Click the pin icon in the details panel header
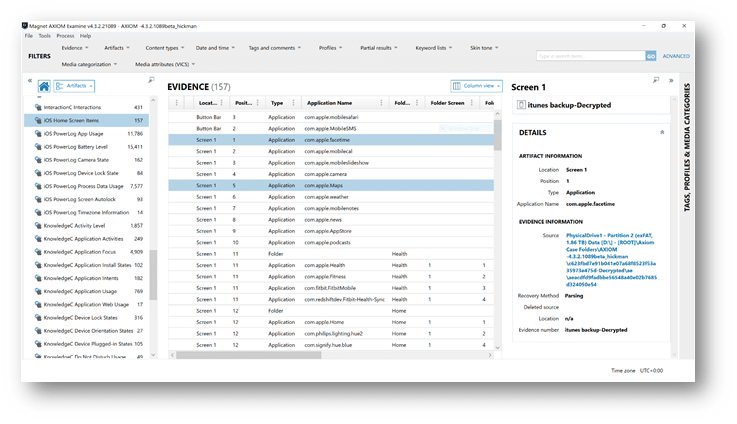Image resolution: width=737 pixels, height=424 pixels. click(x=656, y=80)
